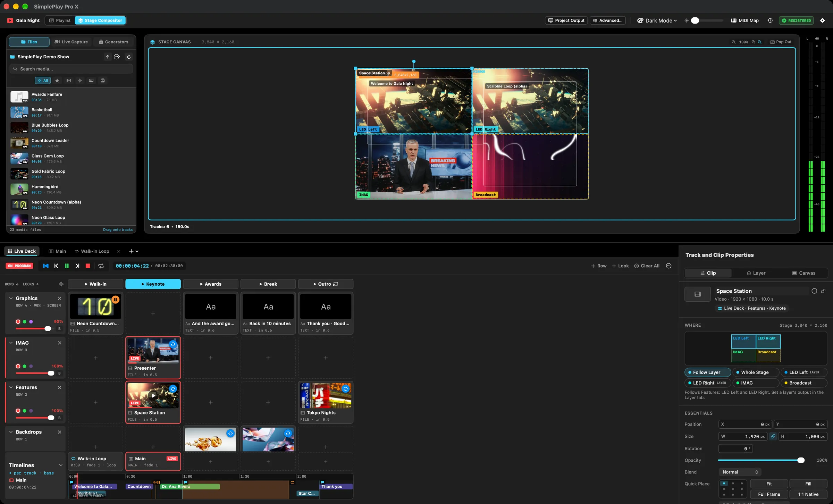Open the Blend mode Normal dropdown
The height and width of the screenshot is (504, 833).
tap(740, 472)
